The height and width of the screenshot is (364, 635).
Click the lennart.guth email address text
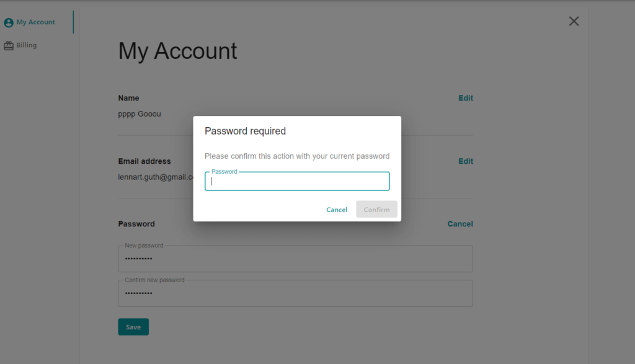156,177
